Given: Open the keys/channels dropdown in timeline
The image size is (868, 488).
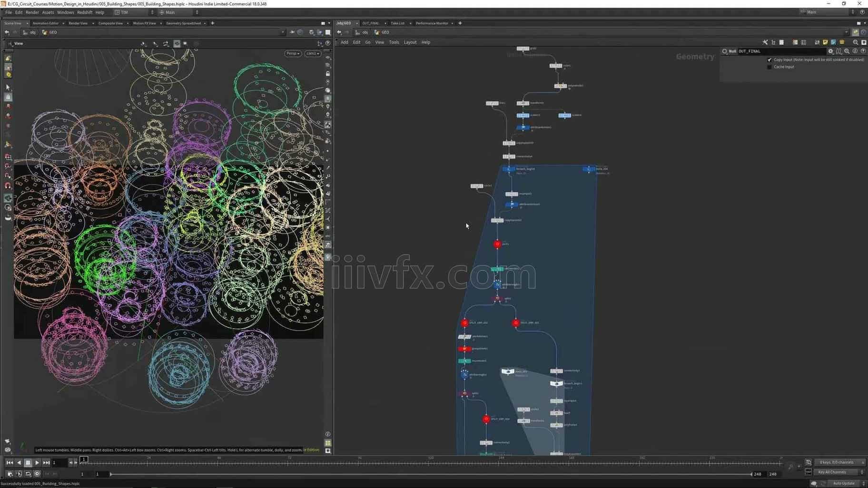Looking at the screenshot, I should click(x=841, y=462).
